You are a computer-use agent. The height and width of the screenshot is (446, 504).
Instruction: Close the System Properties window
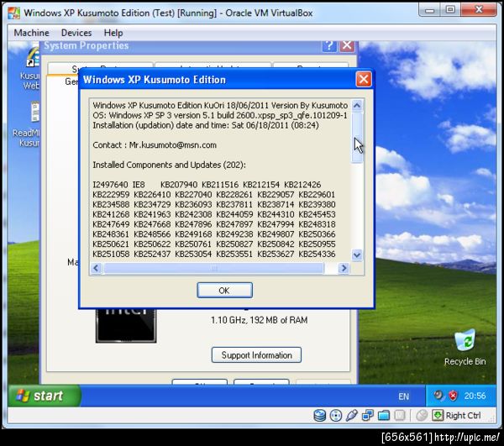[347, 46]
